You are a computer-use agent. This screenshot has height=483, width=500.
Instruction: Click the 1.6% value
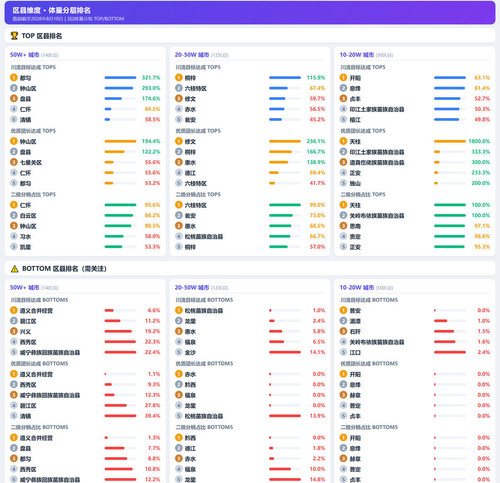(x=484, y=342)
